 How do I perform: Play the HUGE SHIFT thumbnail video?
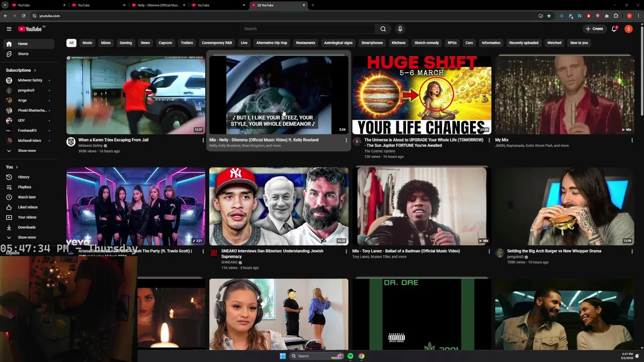pyautogui.click(x=422, y=95)
